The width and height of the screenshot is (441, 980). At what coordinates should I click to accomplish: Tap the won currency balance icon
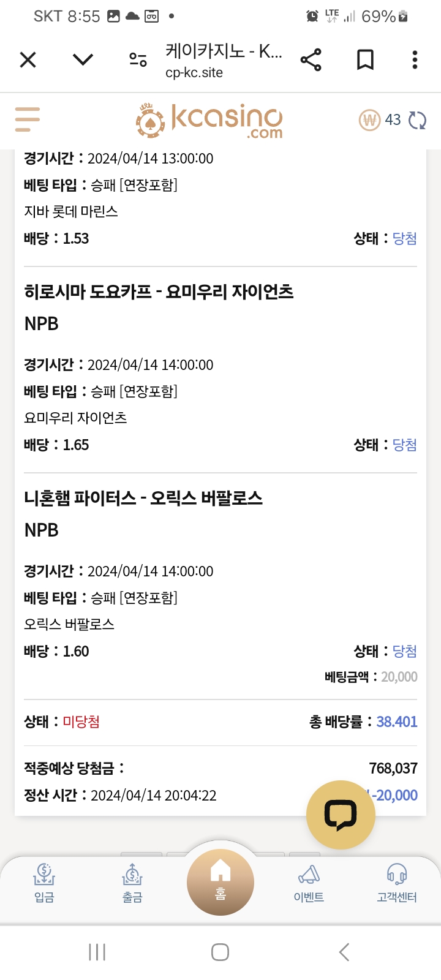pyautogui.click(x=369, y=120)
